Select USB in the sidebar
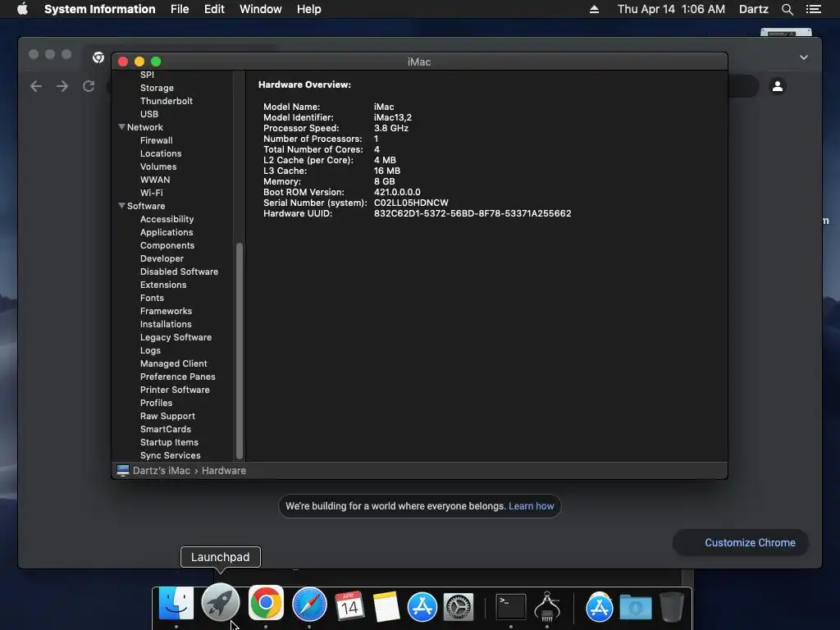Screen dimensions: 840x630 (x=149, y=114)
